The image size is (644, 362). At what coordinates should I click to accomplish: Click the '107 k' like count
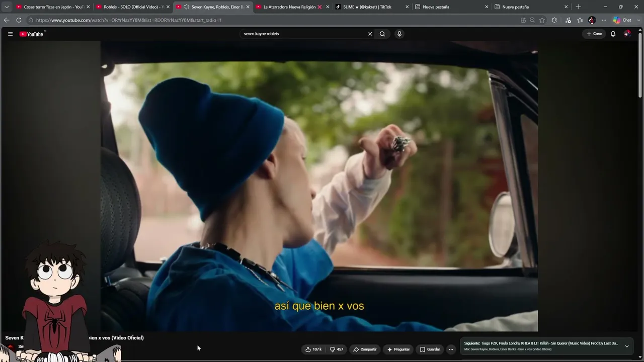tap(317, 349)
